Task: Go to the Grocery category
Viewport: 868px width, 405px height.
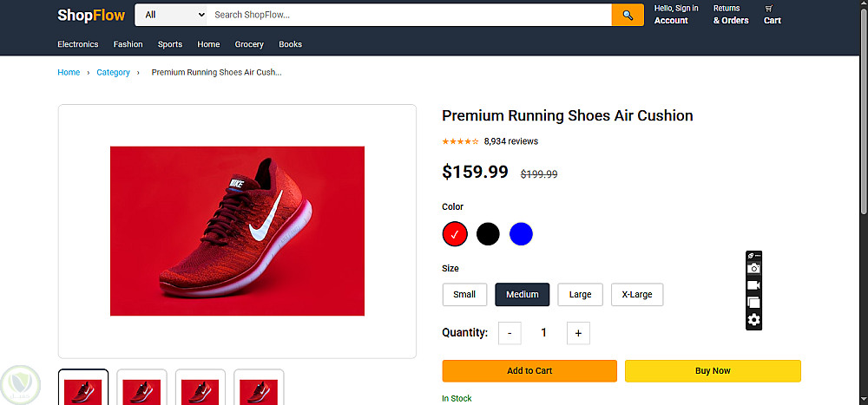Action: pos(249,44)
